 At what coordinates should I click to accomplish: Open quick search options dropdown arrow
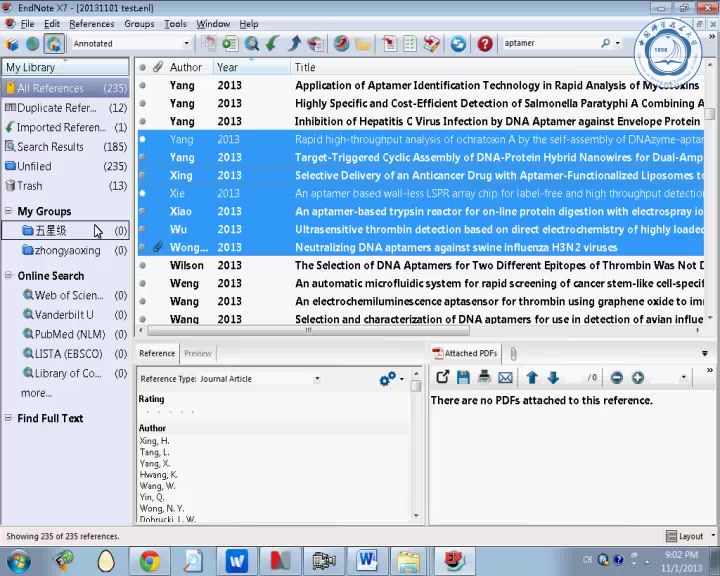pos(618,43)
